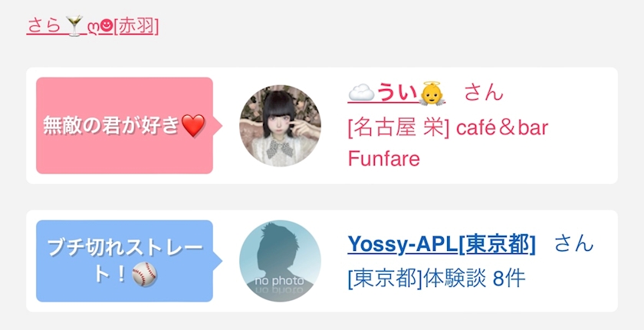The width and height of the screenshot is (644, 330).
Task: Click the さん suffix next to うい
Action: click(484, 92)
